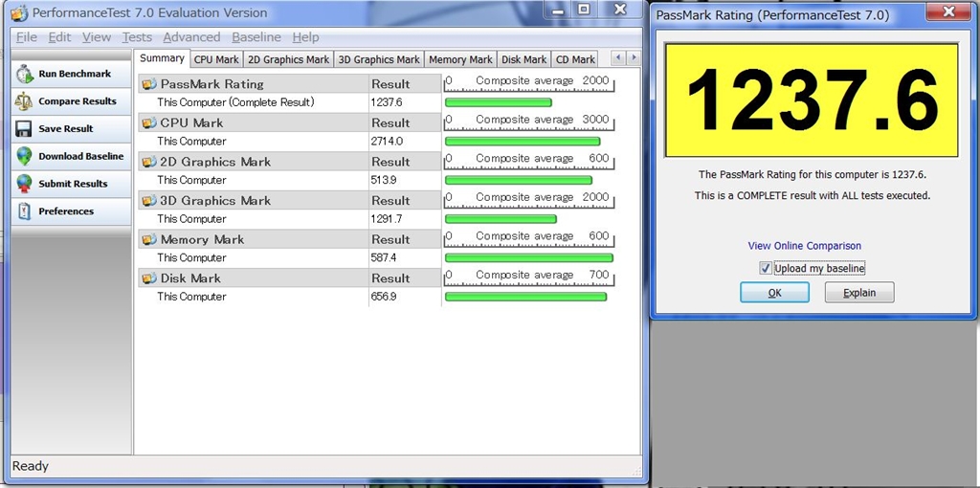This screenshot has width=980, height=488.
Task: Click the Disk Mark green result bar
Action: pyautogui.click(x=525, y=297)
